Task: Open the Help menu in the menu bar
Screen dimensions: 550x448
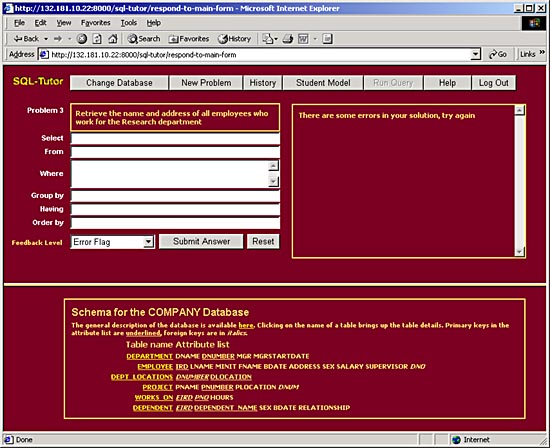Action: tap(154, 23)
